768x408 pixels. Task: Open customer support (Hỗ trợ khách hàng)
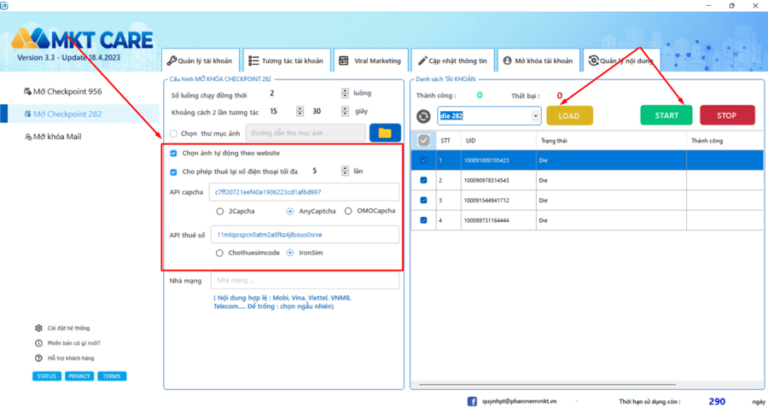pos(70,357)
